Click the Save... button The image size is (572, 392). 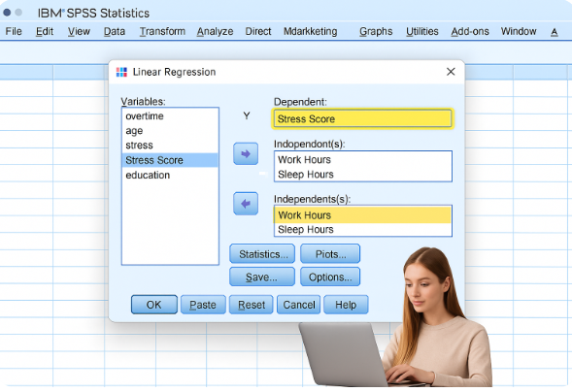(x=262, y=277)
